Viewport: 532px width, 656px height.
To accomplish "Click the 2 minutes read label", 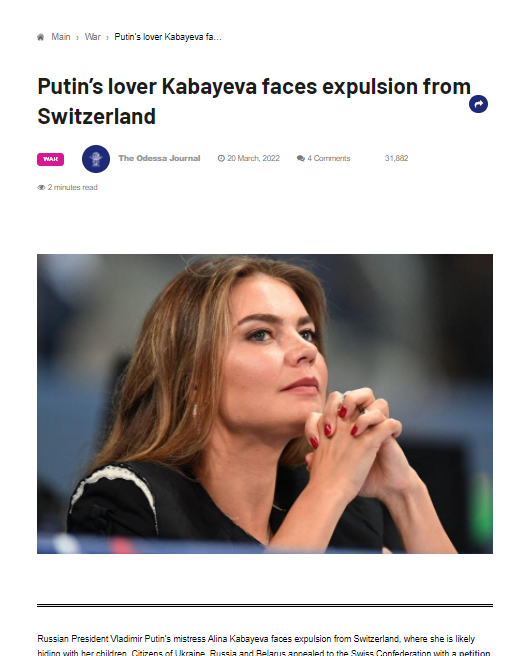I will [x=72, y=187].
